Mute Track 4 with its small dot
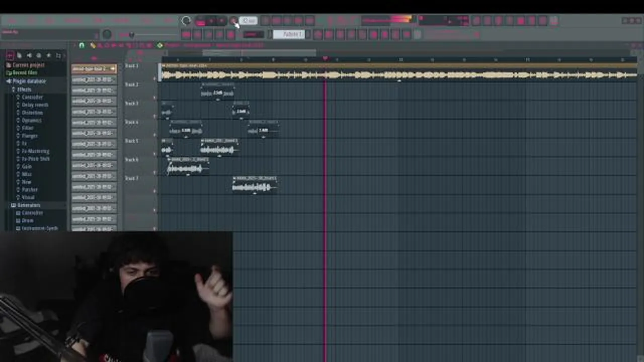 (x=155, y=135)
